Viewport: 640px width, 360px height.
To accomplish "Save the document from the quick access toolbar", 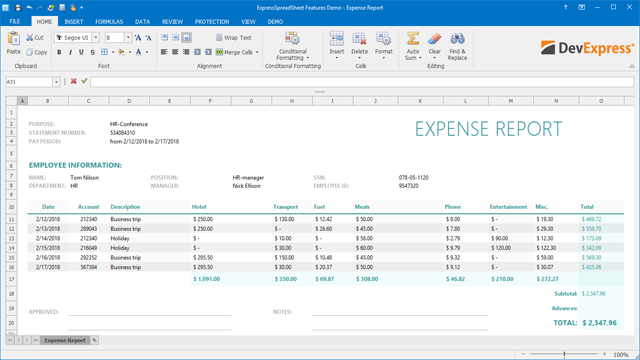I will tap(18, 7).
